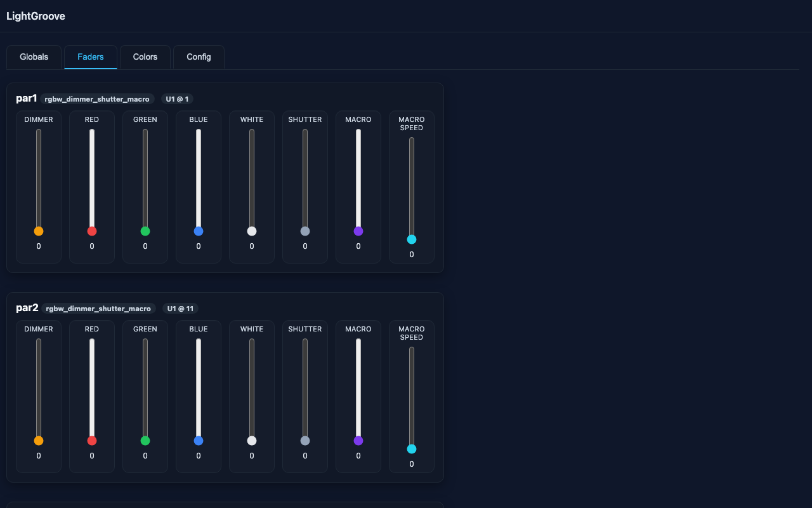812x508 pixels.
Task: Click the MACRO fader handle for par1
Action: pos(358,231)
